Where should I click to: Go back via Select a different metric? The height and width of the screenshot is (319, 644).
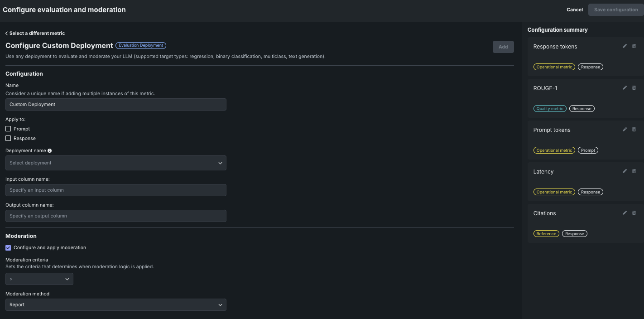click(x=35, y=33)
